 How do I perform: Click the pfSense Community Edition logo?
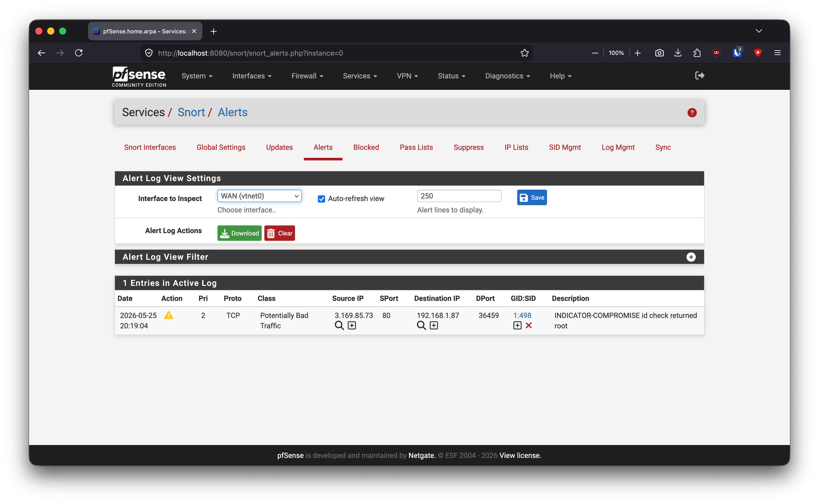click(139, 77)
